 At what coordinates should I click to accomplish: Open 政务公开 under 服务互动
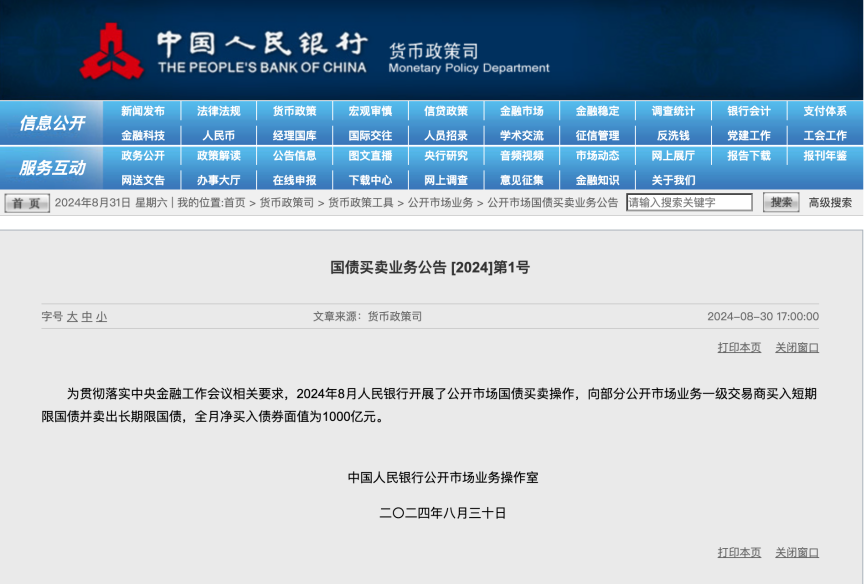[143, 156]
